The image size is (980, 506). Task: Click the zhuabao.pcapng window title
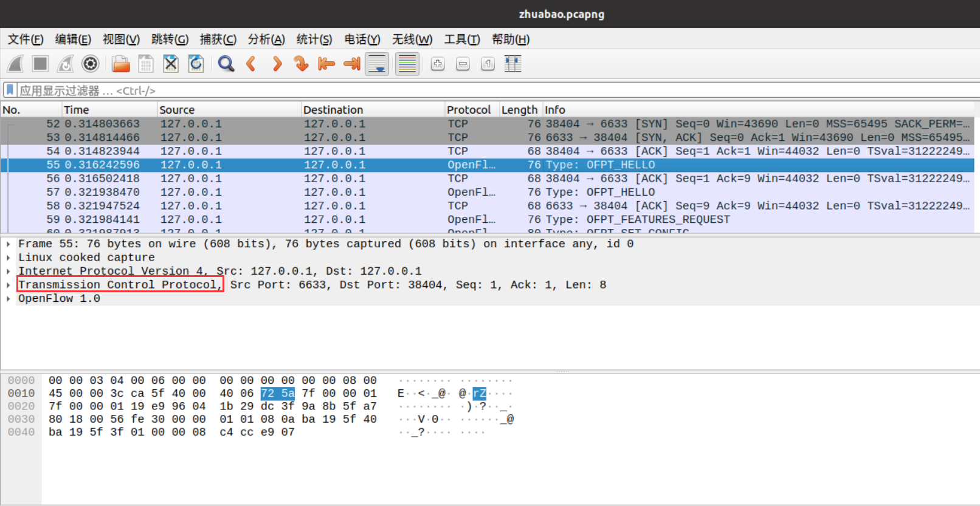(562, 14)
